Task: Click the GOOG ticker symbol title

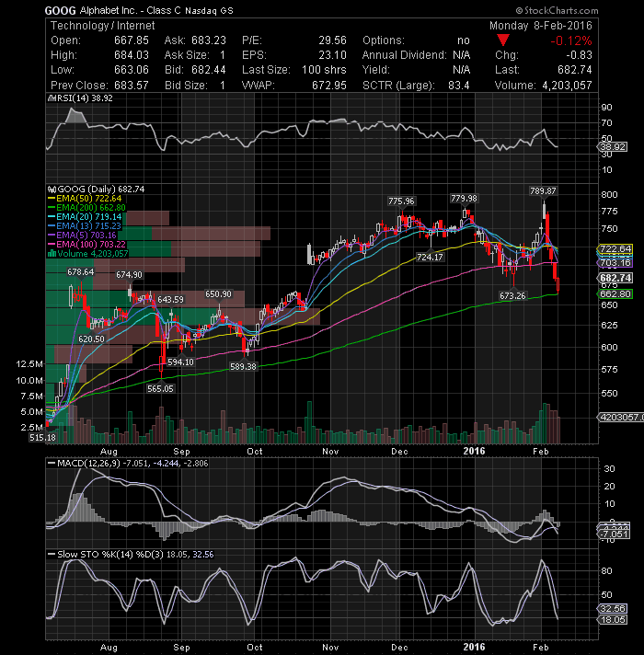Action: pyautogui.click(x=60, y=10)
